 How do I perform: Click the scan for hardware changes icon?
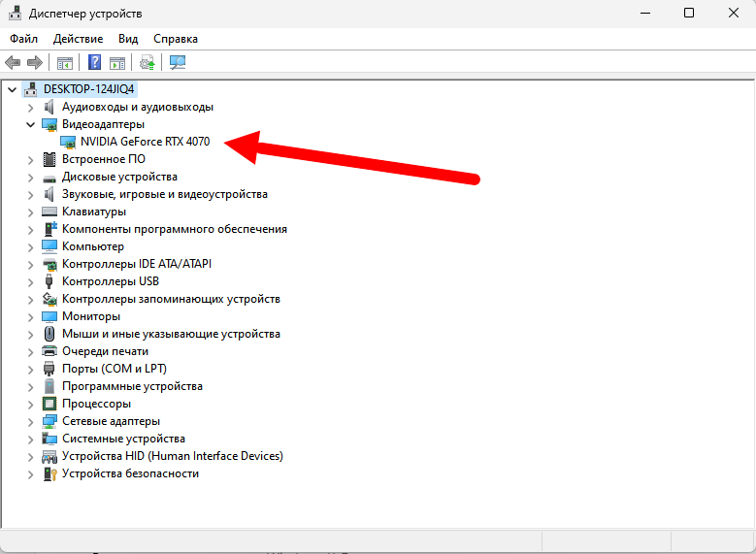(x=178, y=62)
